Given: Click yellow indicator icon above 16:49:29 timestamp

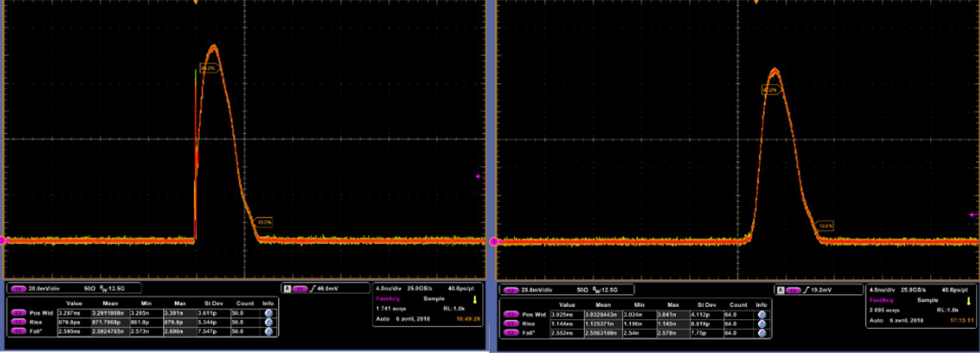Looking at the screenshot, I should pos(475,300).
